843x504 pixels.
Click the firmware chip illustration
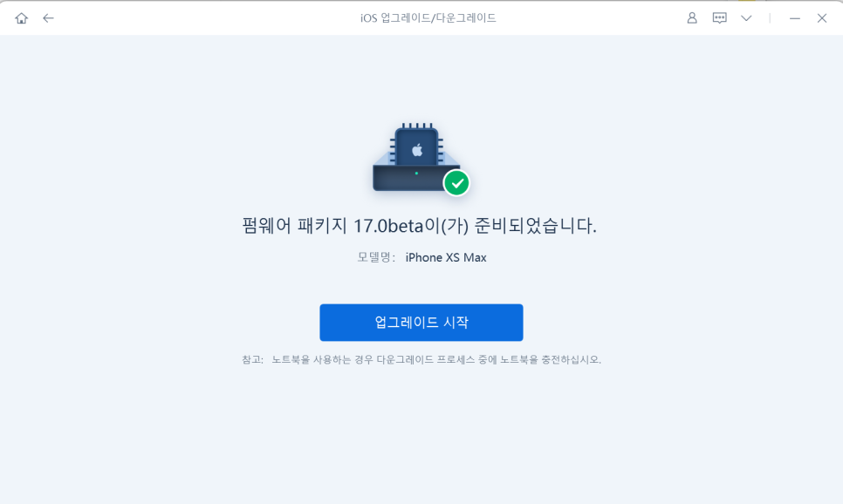pos(416,157)
